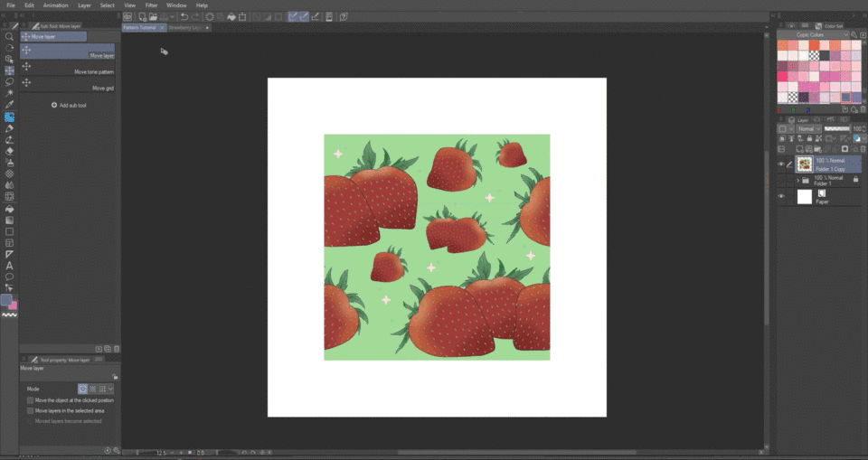868x460 pixels.
Task: Select the Move layer tool in toolbox
Action: pyautogui.click(x=9, y=70)
